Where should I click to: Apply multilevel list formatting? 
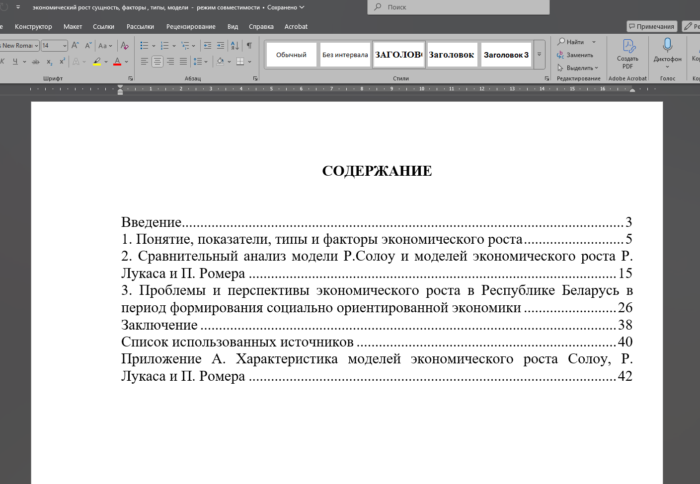(185, 46)
